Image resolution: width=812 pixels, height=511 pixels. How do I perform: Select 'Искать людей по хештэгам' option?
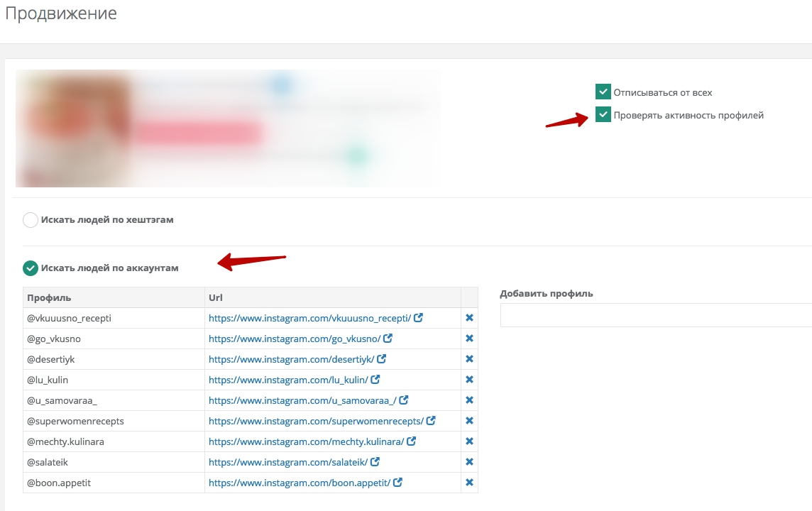(31, 220)
